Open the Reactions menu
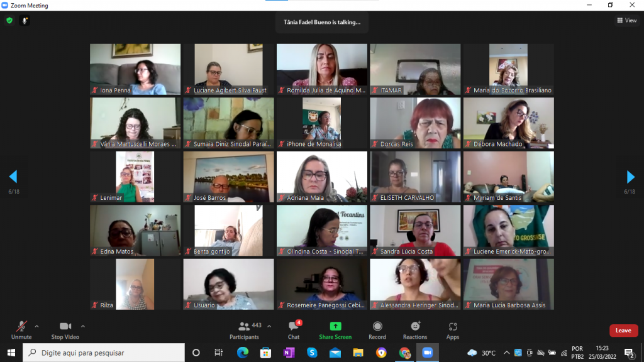Screen dimensions: 644x362 pyautogui.click(x=415, y=329)
